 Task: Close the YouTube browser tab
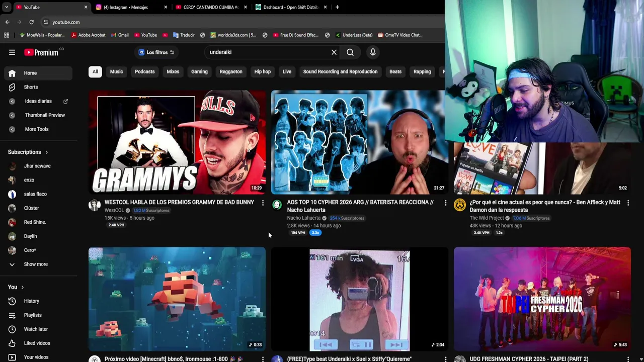pyautogui.click(x=86, y=7)
